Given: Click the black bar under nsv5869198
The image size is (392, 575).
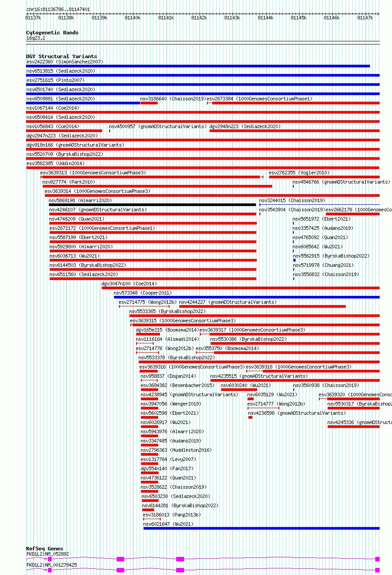Looking at the screenshot, I should (152, 205).
